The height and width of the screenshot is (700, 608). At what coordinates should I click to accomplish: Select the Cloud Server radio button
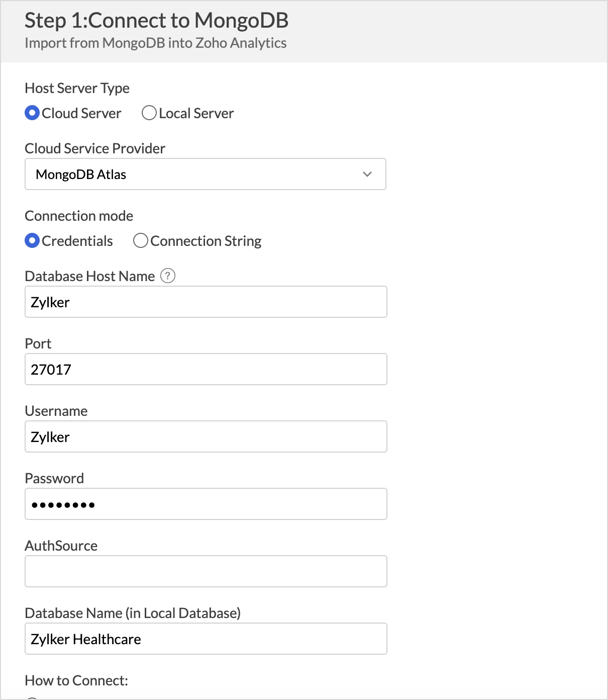click(x=32, y=113)
